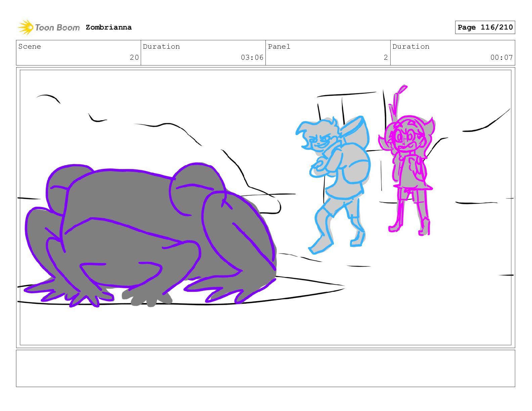Select the Zombrianna project title
This screenshot has height=411, width=532.
pyautogui.click(x=108, y=27)
